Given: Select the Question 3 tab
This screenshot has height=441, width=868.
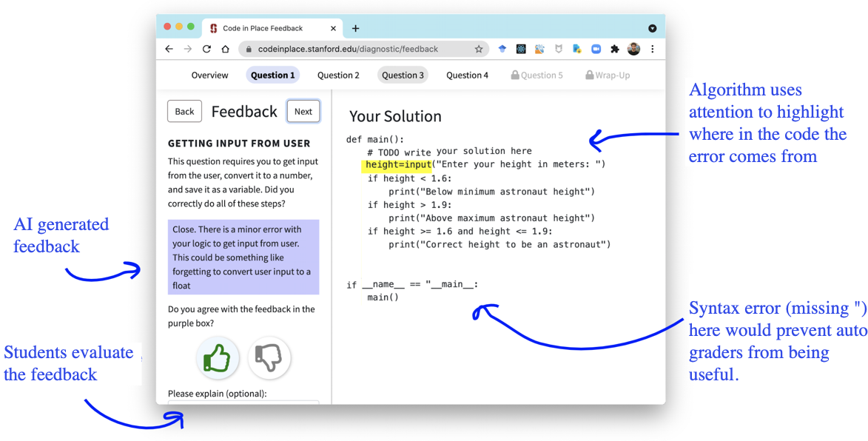Looking at the screenshot, I should click(x=403, y=75).
